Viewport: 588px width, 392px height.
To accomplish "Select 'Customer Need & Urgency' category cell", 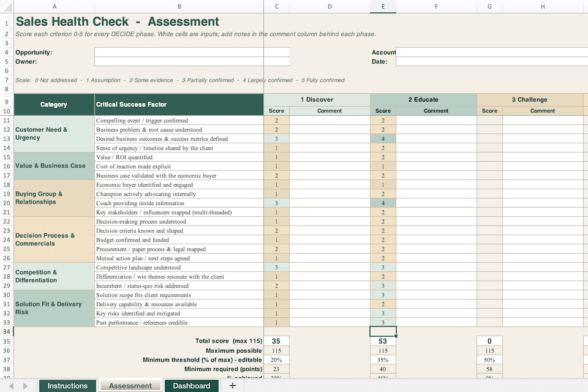I will 54,134.
